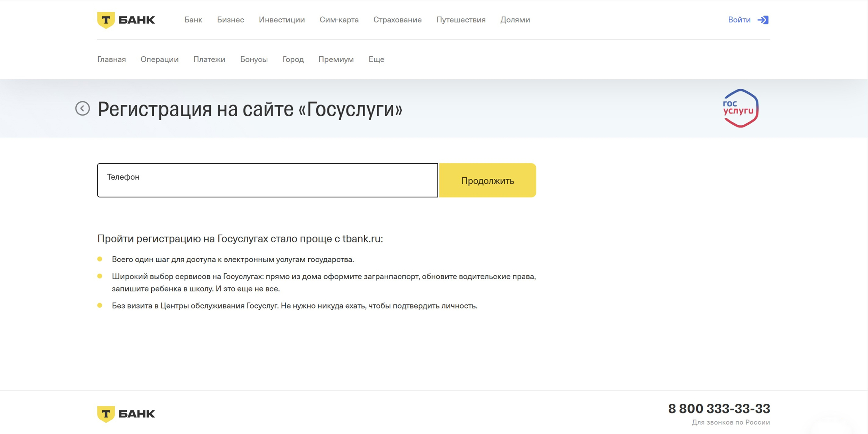The height and width of the screenshot is (434, 868).
Task: Click the T-Bank logo in the footer
Action: 126,414
